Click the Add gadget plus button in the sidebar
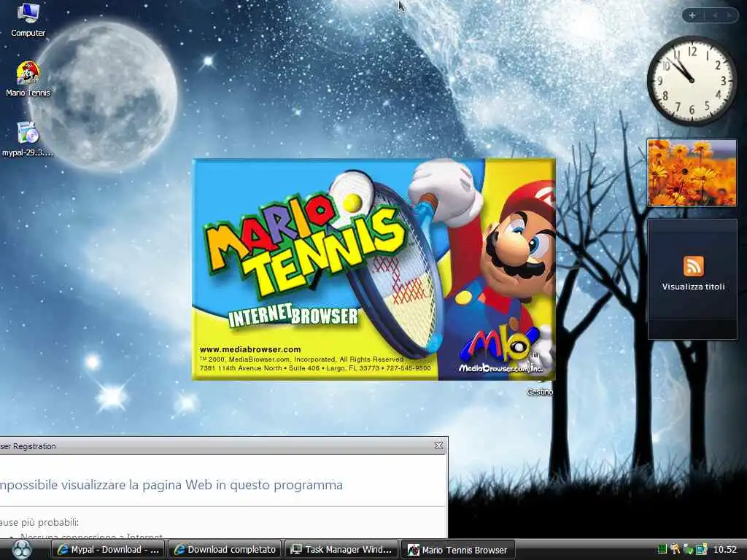Viewport: 747px width, 560px height. pos(692,15)
